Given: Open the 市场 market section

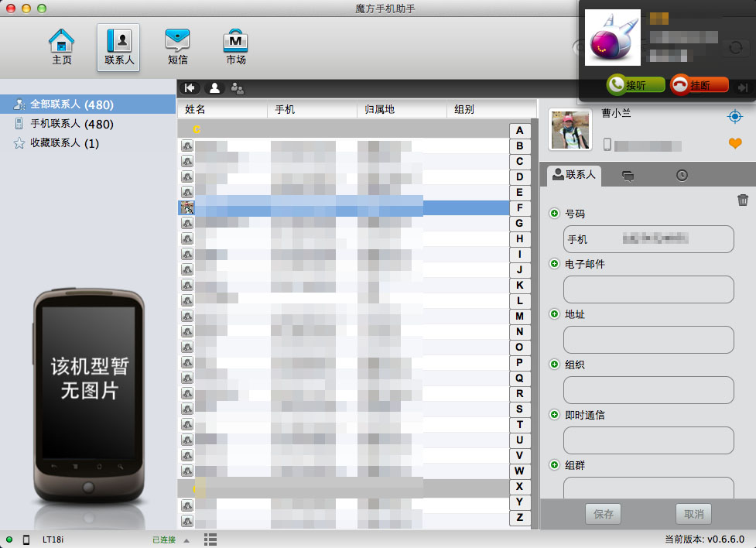Looking at the screenshot, I should (235, 47).
